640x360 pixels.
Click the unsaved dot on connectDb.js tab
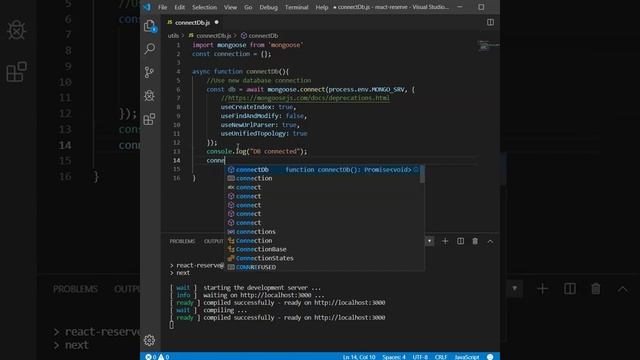coord(217,22)
